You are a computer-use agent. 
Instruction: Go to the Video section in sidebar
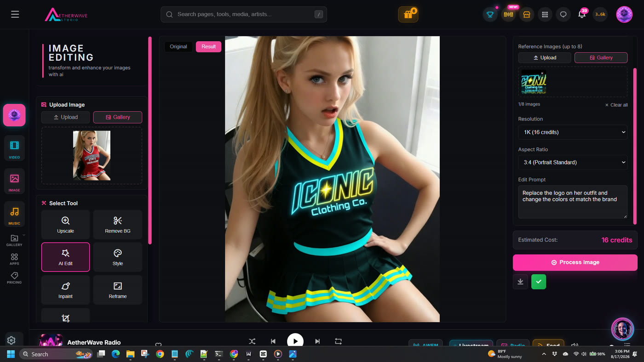click(x=14, y=148)
